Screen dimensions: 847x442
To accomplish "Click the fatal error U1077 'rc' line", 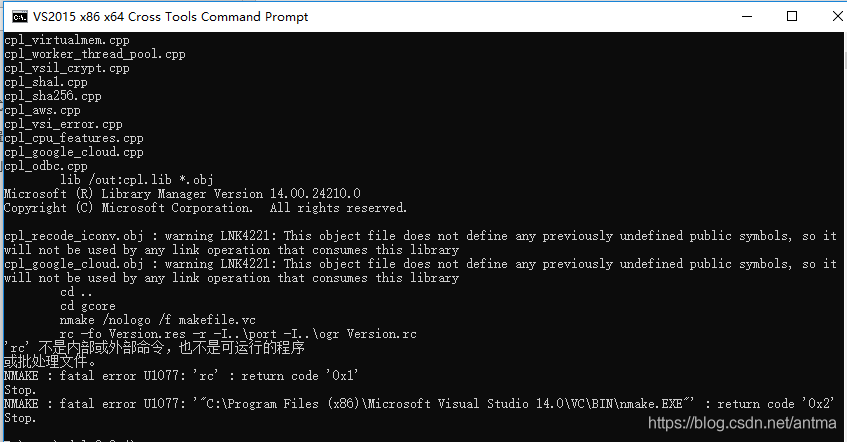I will tap(182, 376).
